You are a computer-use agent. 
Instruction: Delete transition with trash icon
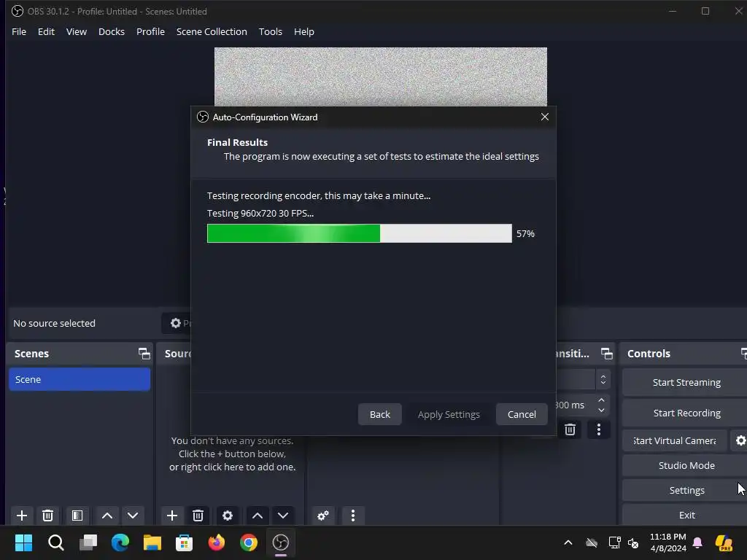point(570,429)
